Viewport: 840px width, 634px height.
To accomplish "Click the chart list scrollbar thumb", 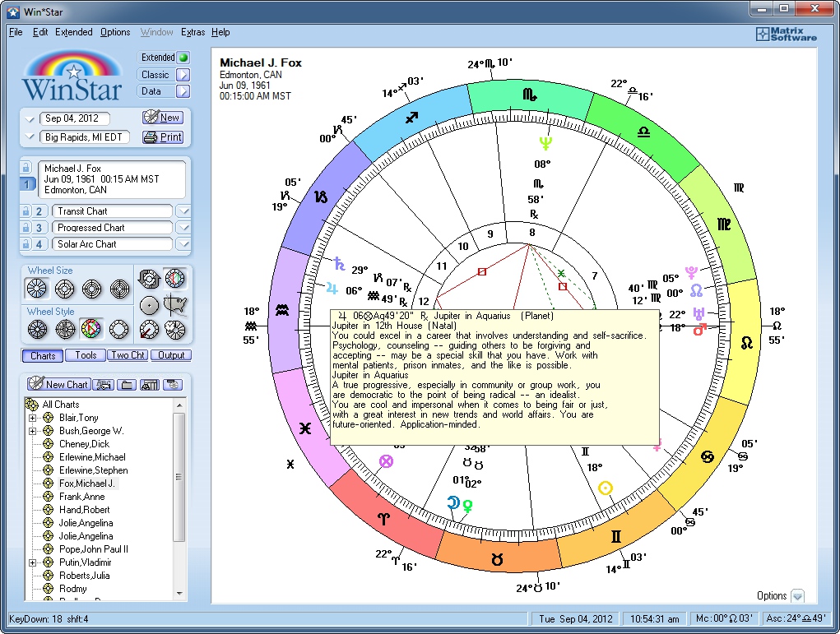I will [x=179, y=477].
